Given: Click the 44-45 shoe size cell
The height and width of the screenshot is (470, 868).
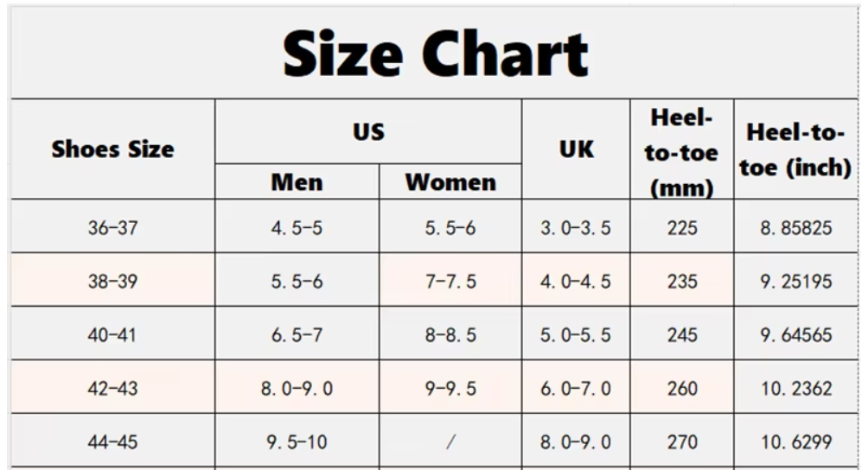Looking at the screenshot, I should point(112,442).
